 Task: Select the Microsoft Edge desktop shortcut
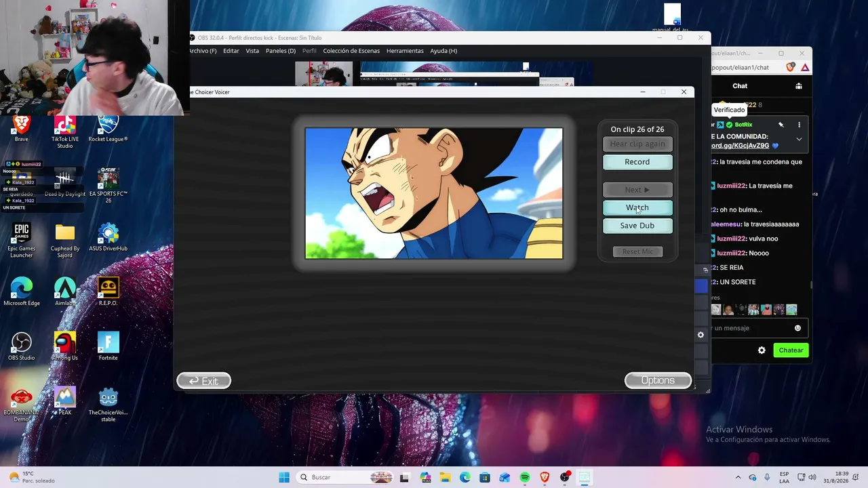coord(22,292)
